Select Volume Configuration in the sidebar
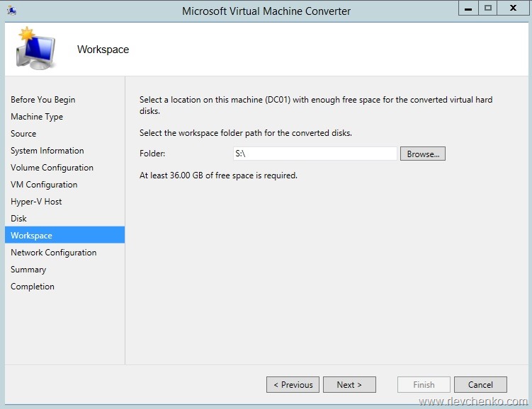Viewport: 532px width, 409px height. click(x=52, y=168)
